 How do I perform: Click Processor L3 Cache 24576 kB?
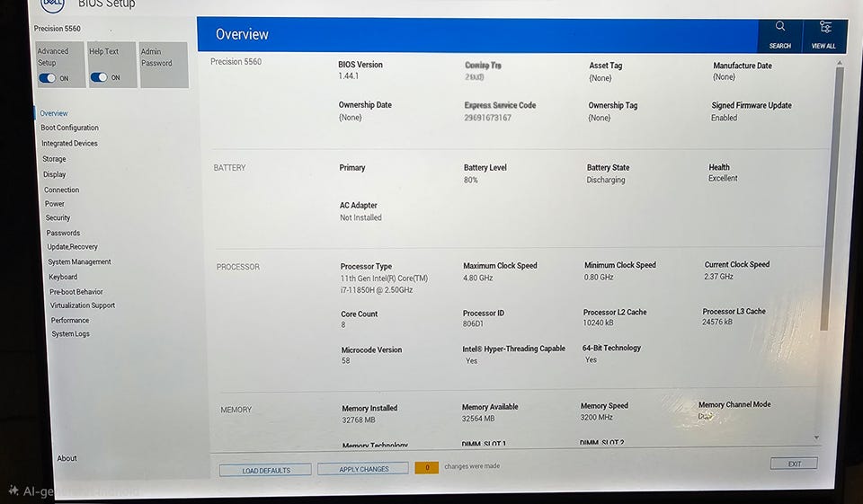(x=717, y=322)
